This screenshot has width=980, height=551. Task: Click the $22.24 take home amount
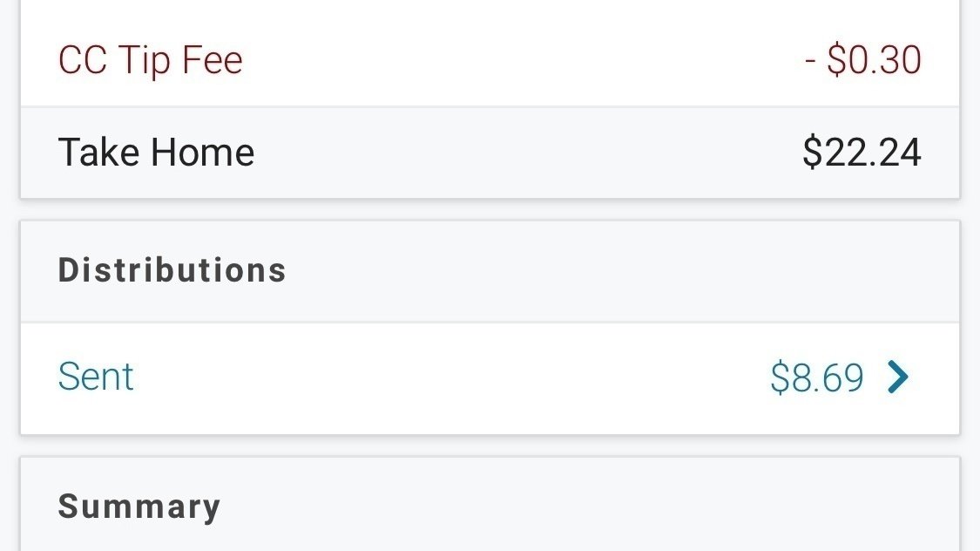[862, 153]
